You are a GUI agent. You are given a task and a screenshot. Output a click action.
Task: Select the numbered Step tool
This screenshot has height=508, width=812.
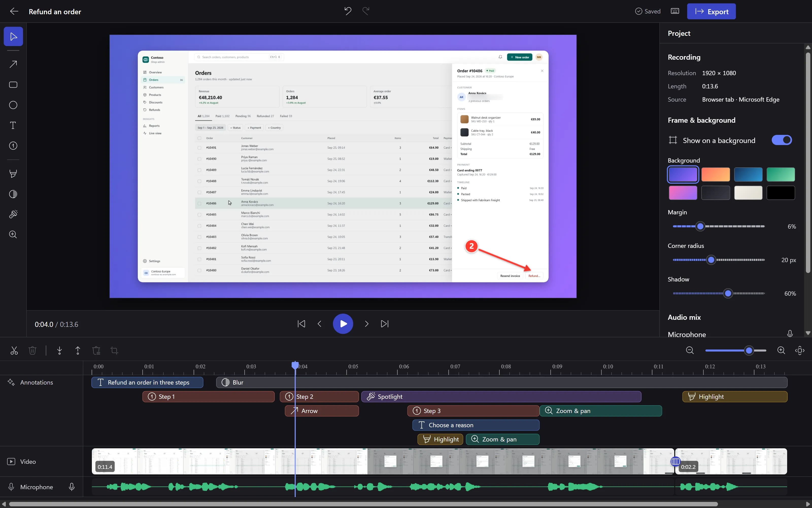(x=13, y=146)
